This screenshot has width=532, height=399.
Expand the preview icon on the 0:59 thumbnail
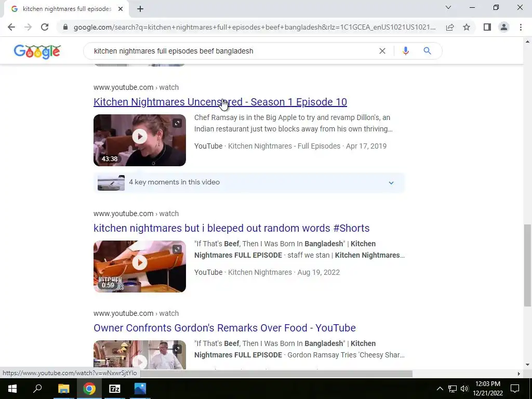tap(177, 249)
